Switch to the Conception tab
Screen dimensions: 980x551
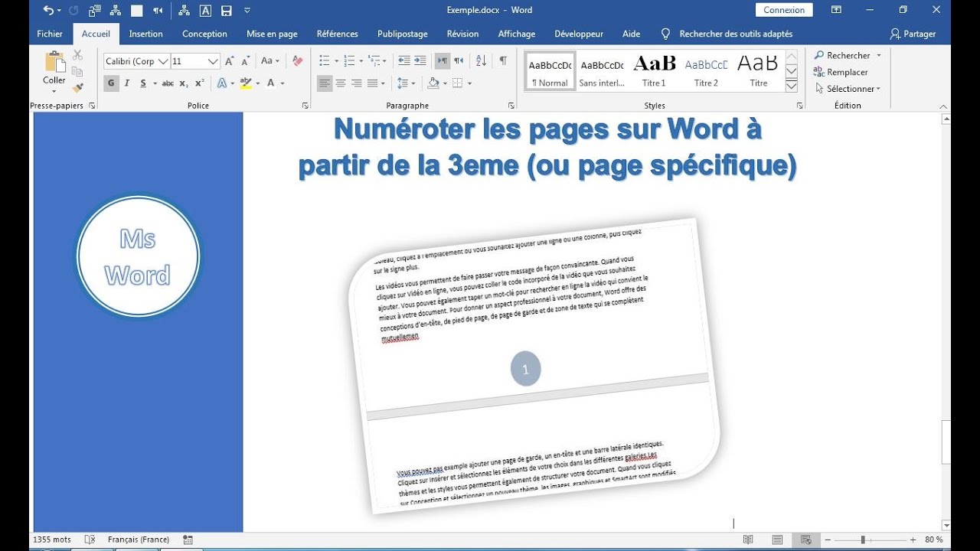pos(204,34)
